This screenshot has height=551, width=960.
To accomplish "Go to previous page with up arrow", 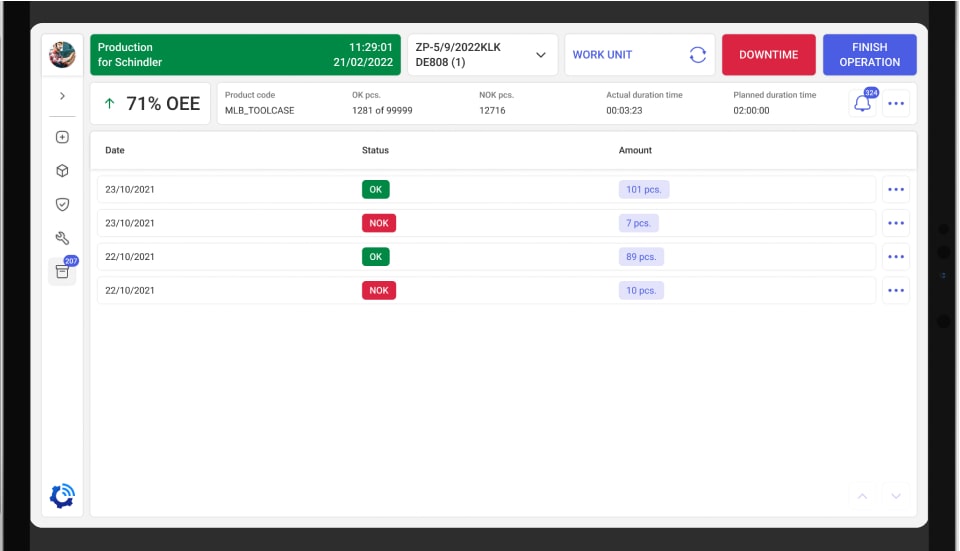I will (x=863, y=496).
